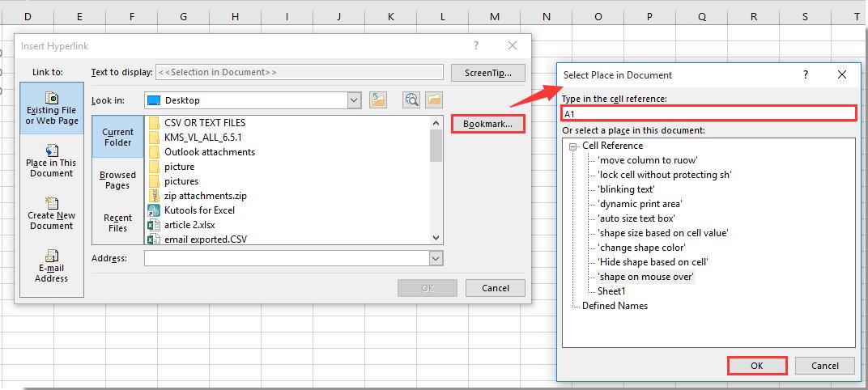This screenshot has height=390, width=868.
Task: Click the Bookmark button
Action: 487,124
